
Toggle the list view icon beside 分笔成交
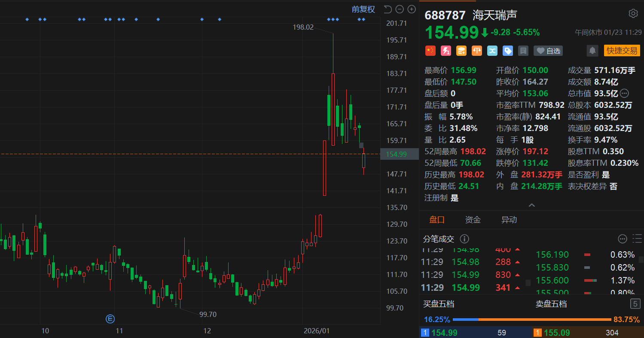click(637, 239)
